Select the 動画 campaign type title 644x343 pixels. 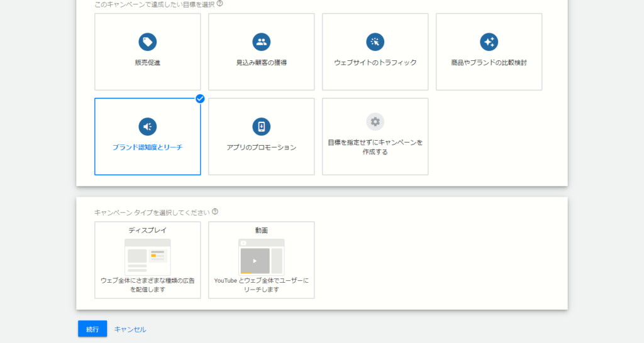pyautogui.click(x=261, y=230)
